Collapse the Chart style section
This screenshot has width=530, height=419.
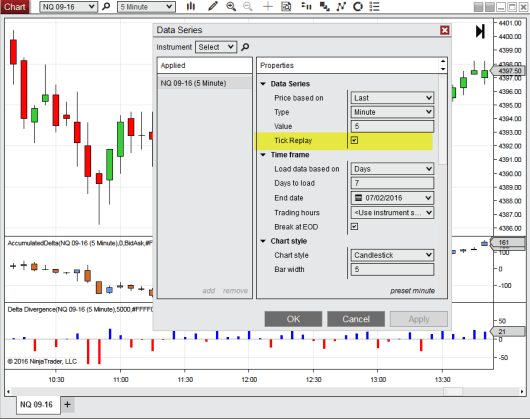click(x=263, y=241)
